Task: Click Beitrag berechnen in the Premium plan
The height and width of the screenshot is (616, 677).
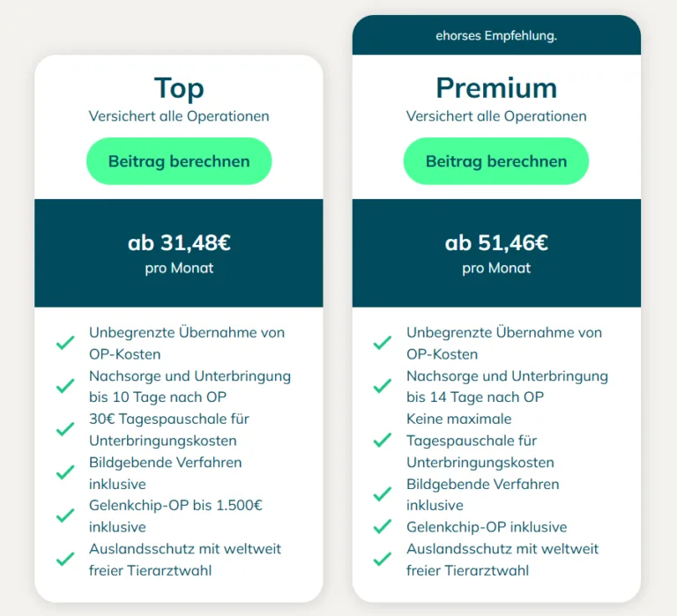Action: (x=496, y=161)
